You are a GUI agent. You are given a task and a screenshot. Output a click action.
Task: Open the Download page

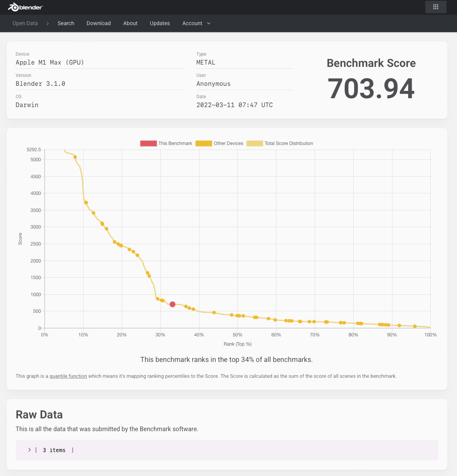pos(99,23)
